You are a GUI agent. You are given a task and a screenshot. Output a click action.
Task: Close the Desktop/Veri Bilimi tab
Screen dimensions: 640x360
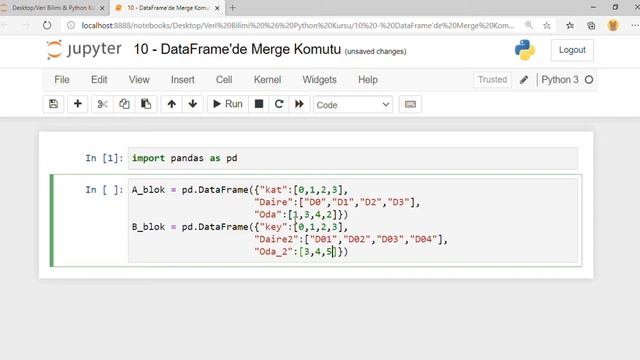coord(102,8)
